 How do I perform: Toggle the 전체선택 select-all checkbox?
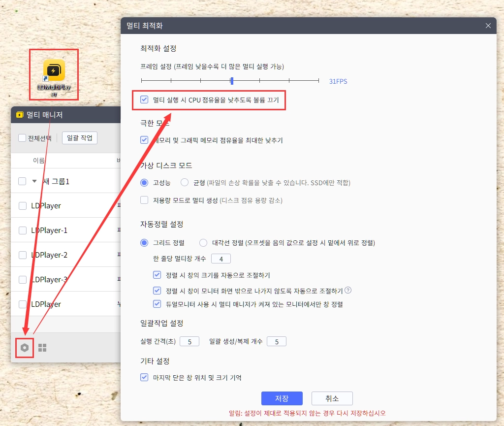(x=22, y=138)
